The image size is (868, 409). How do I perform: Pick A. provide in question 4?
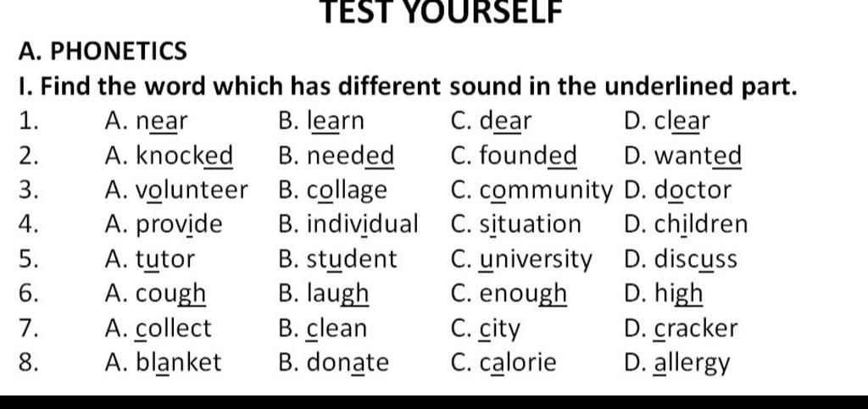click(x=164, y=225)
